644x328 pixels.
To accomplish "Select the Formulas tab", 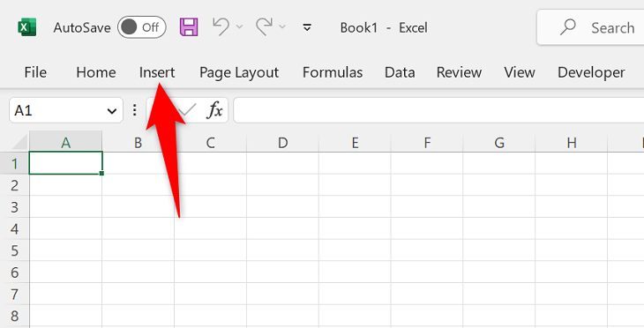I will point(333,72).
